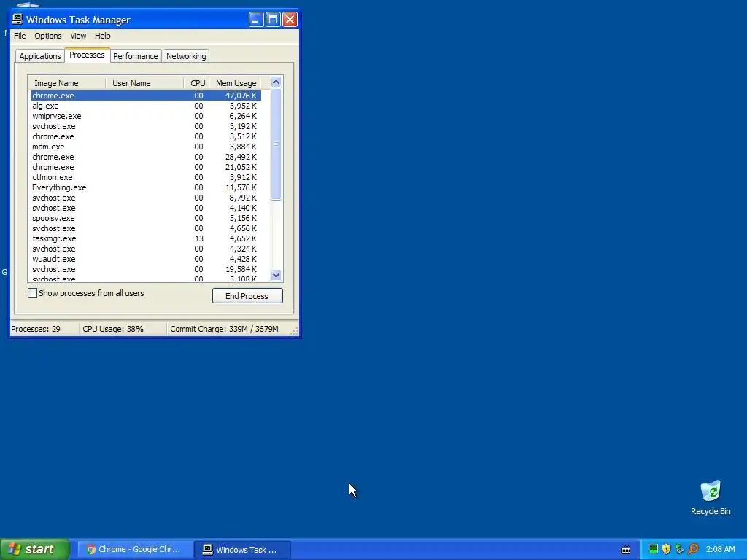Image resolution: width=747 pixels, height=560 pixels.
Task: Select the wmiprvse.exe process row
Action: (146, 116)
